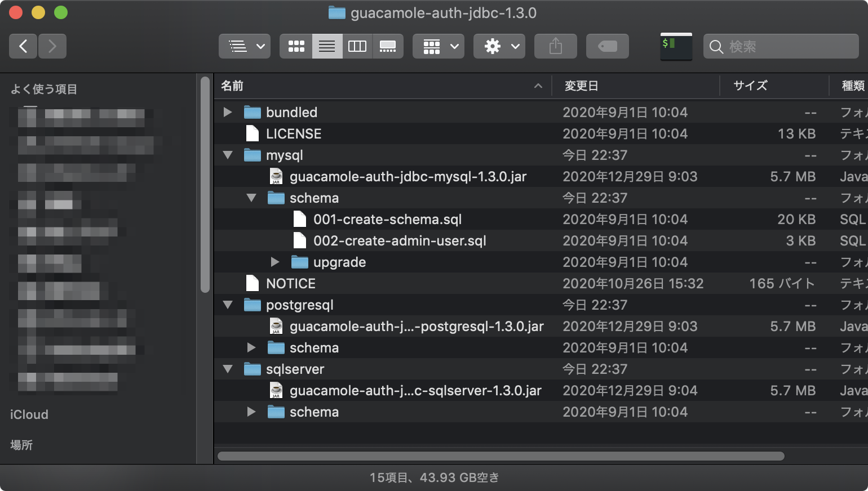Collapse the postgresql folder triangle
The width and height of the screenshot is (868, 491).
(228, 305)
